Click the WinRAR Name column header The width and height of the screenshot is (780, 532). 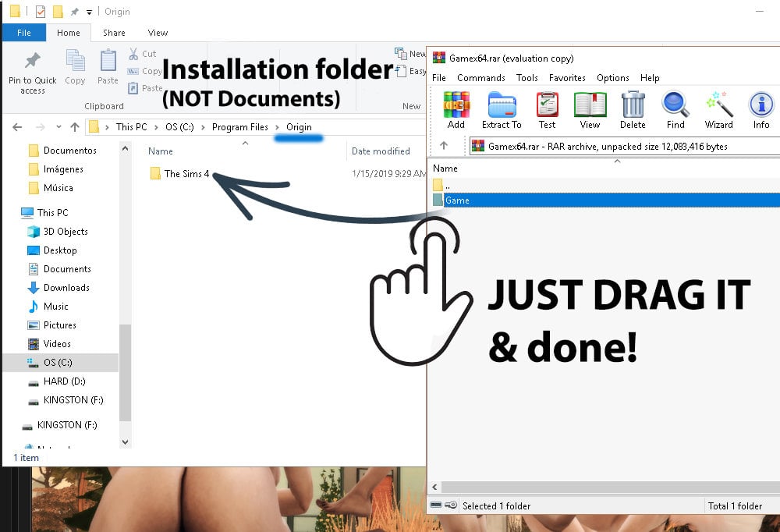[445, 168]
